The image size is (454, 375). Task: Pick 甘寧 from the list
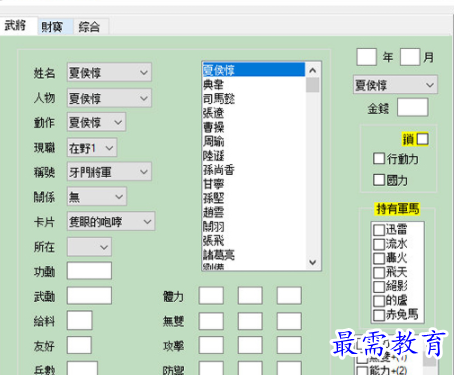pos(254,184)
